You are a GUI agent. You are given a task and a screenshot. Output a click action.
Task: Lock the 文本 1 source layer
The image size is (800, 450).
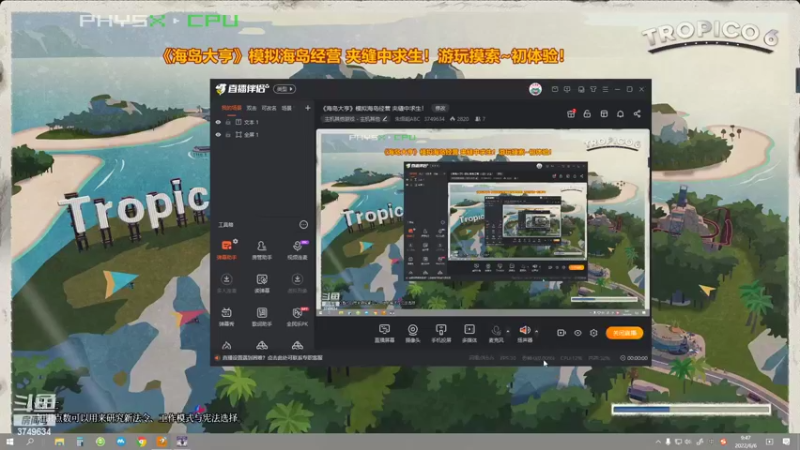228,122
